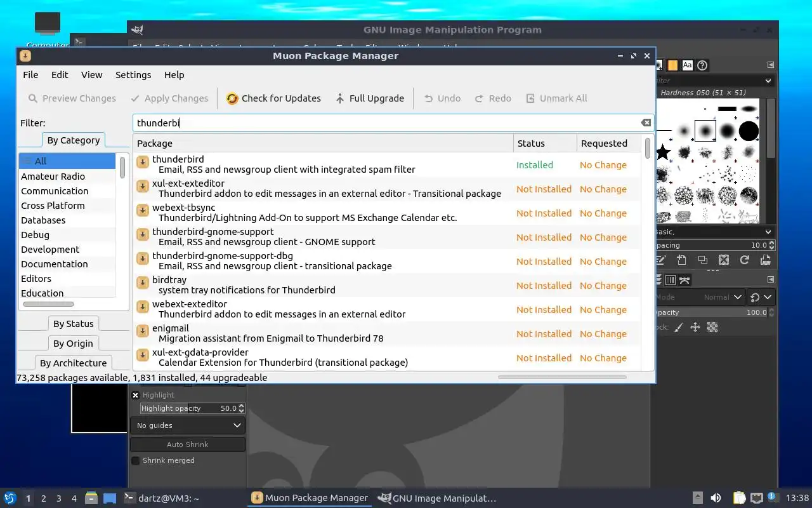
Task: Click the Muon app icon in title bar
Action: 25,56
